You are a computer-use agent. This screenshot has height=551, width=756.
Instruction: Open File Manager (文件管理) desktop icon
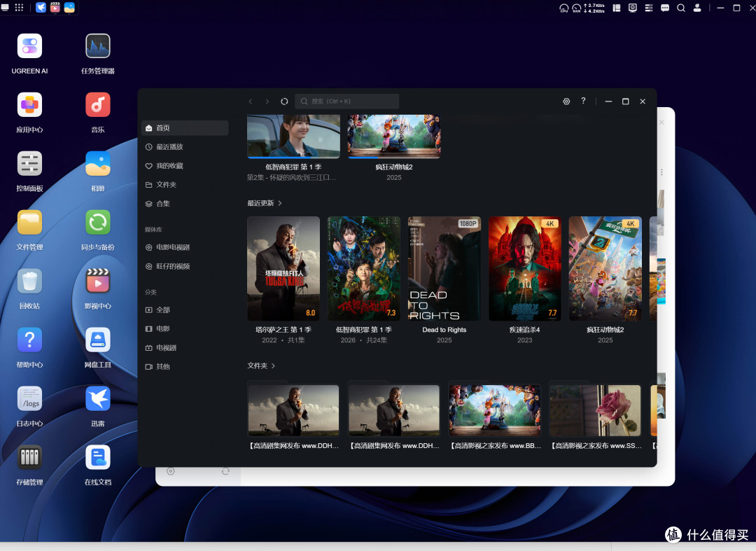29,222
